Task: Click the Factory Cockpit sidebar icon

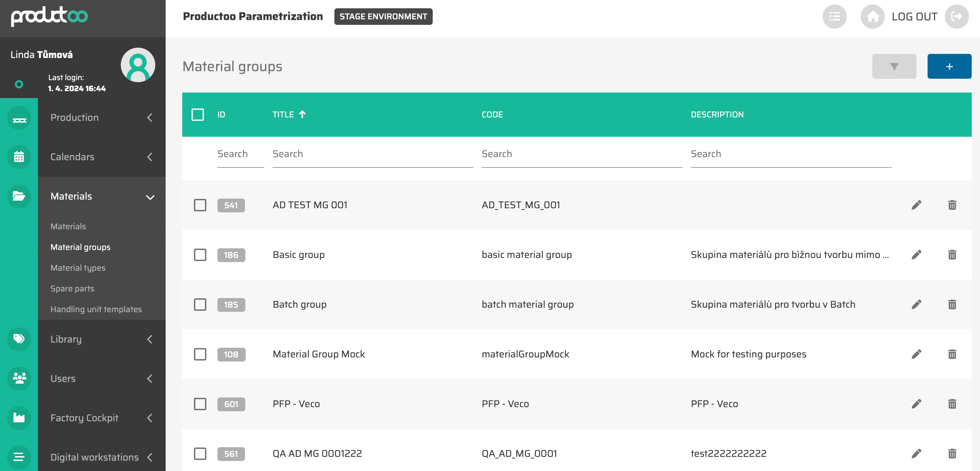Action: click(x=19, y=418)
